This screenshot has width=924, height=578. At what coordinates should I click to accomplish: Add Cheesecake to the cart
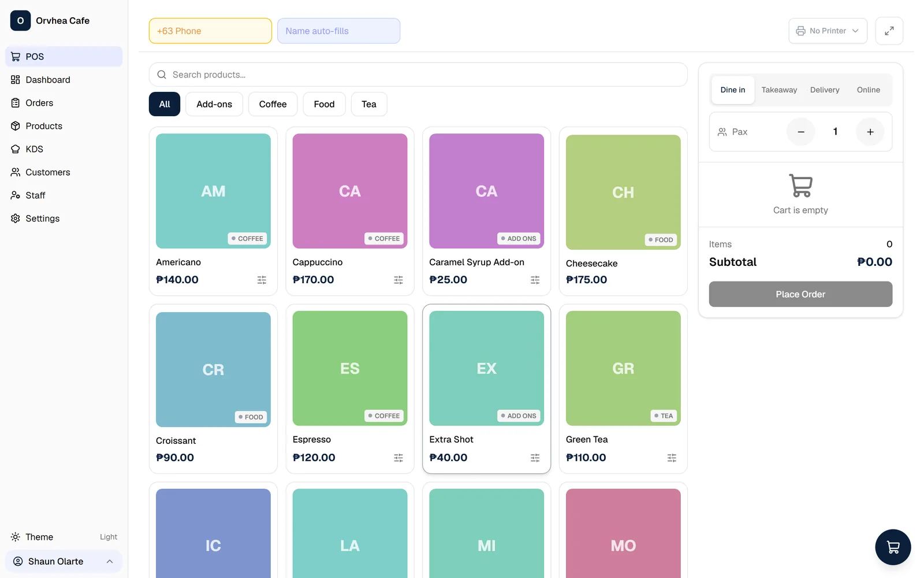[x=623, y=212]
